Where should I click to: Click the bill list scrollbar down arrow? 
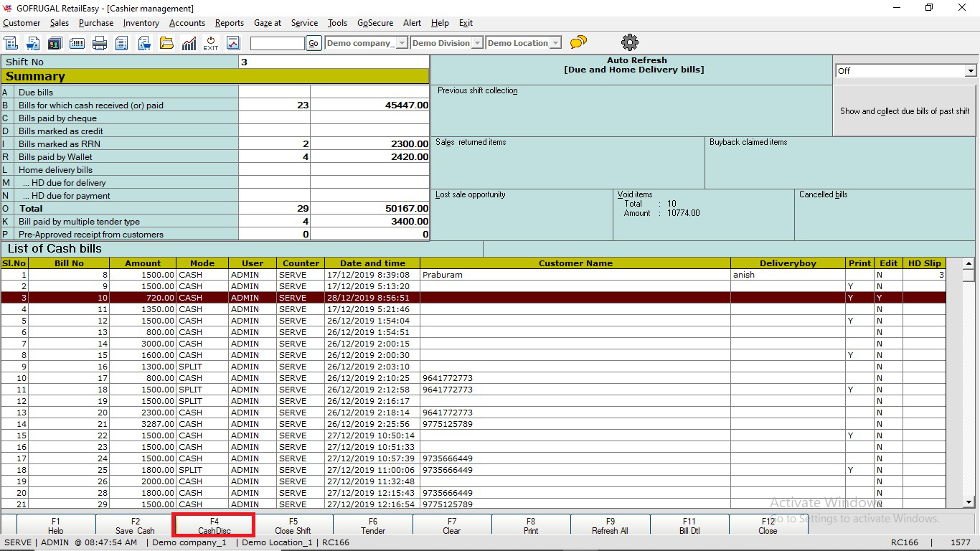click(x=969, y=502)
